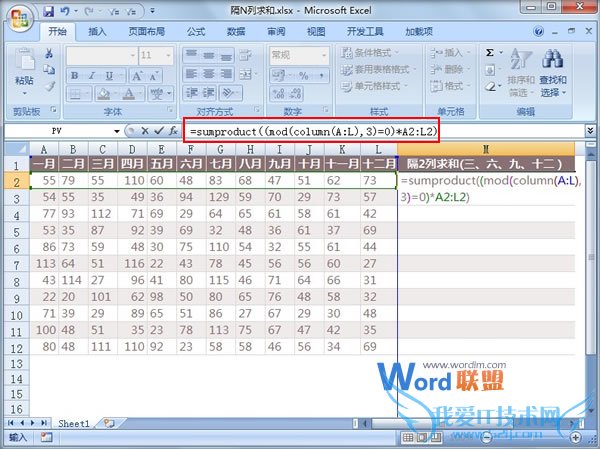Click Merge and Center icon

click(245, 74)
